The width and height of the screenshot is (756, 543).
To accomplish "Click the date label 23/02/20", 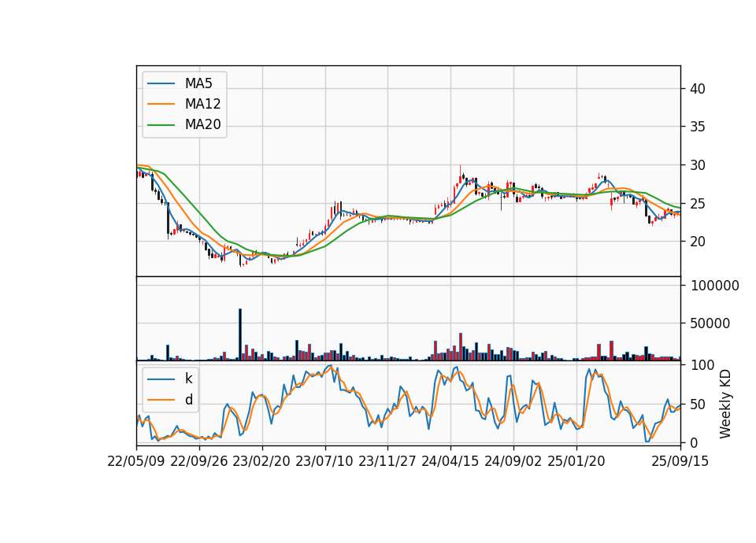I will [261, 461].
